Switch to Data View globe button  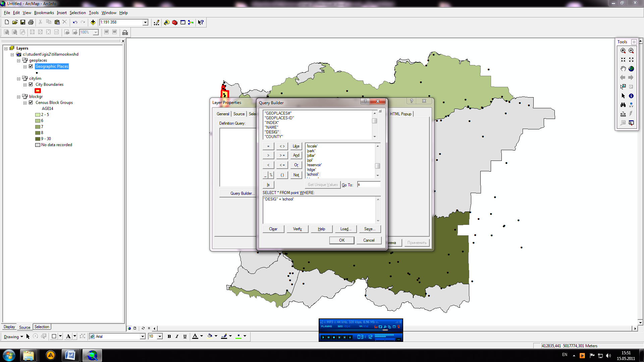[x=129, y=328]
